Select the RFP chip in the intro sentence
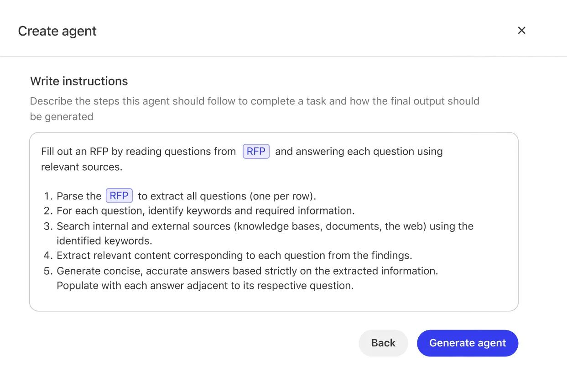This screenshot has height=392, width=567. tap(256, 152)
